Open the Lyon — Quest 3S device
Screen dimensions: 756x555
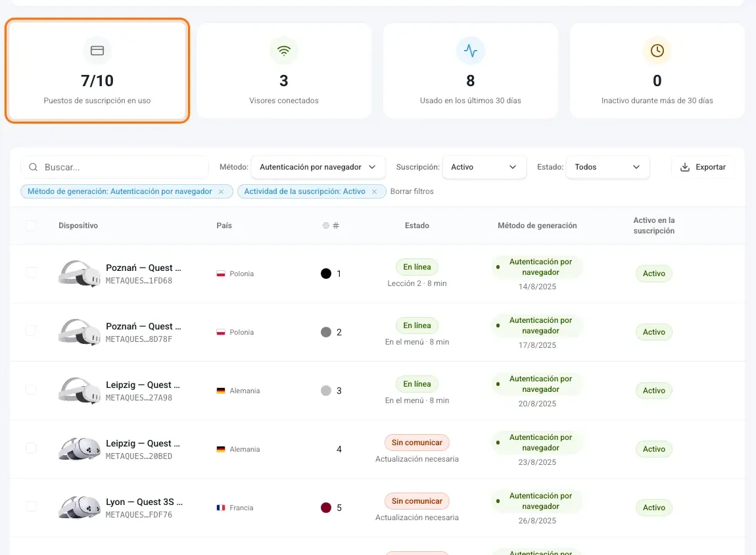[x=144, y=502]
